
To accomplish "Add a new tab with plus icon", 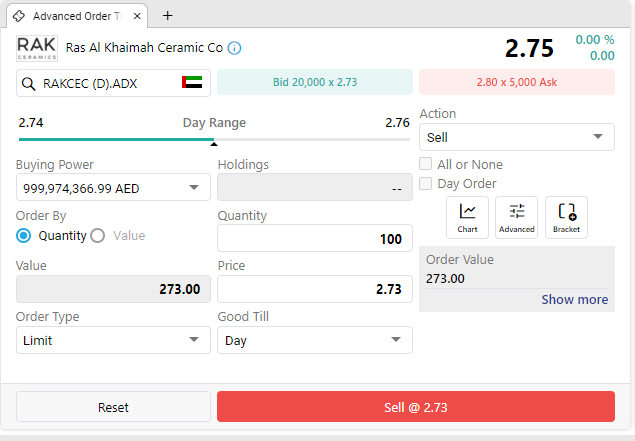I will coord(168,16).
